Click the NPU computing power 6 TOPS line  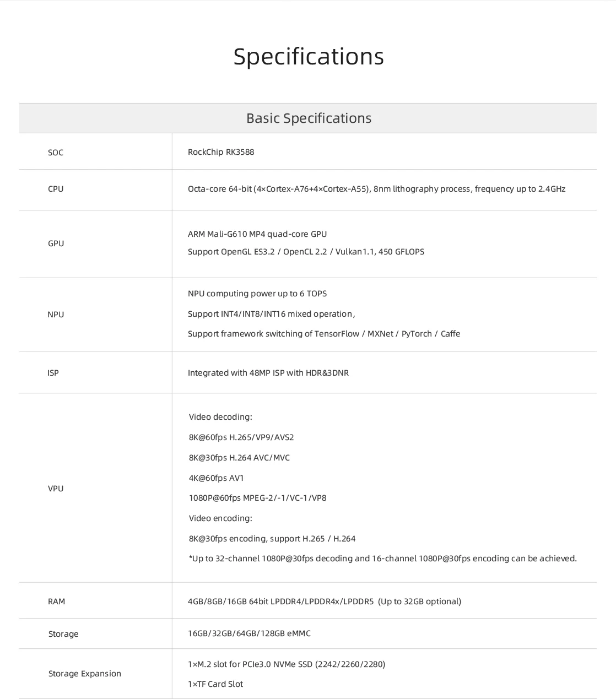click(x=257, y=294)
